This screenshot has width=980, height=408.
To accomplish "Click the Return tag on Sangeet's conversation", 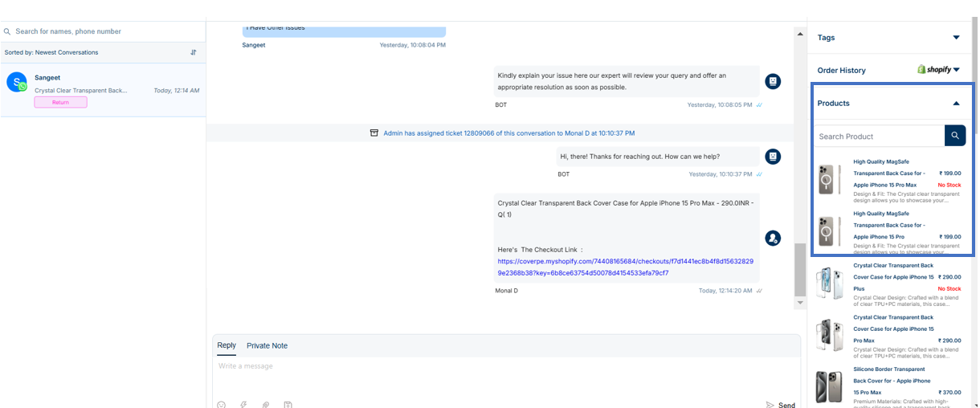I will click(60, 102).
